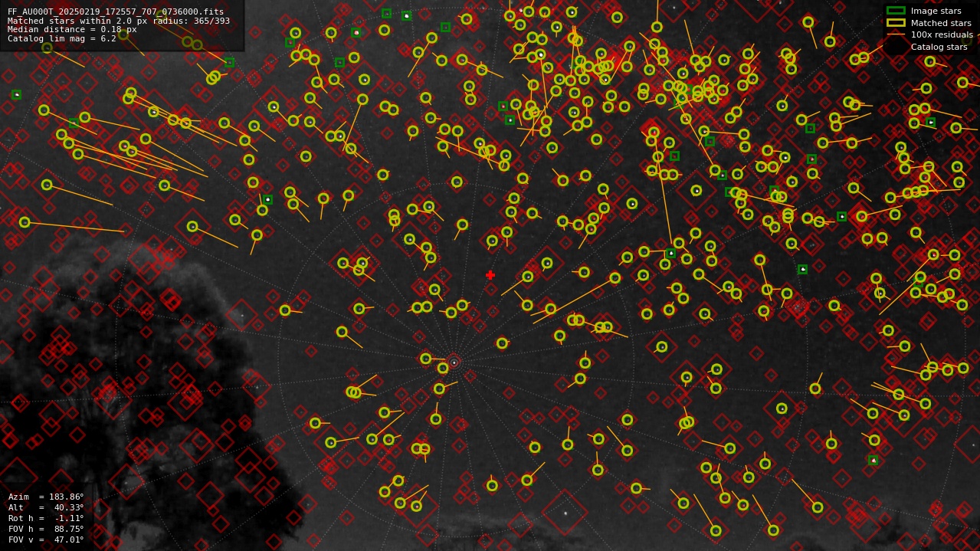
Task: Click the green square Image stars legend symbol
Action: (896, 11)
